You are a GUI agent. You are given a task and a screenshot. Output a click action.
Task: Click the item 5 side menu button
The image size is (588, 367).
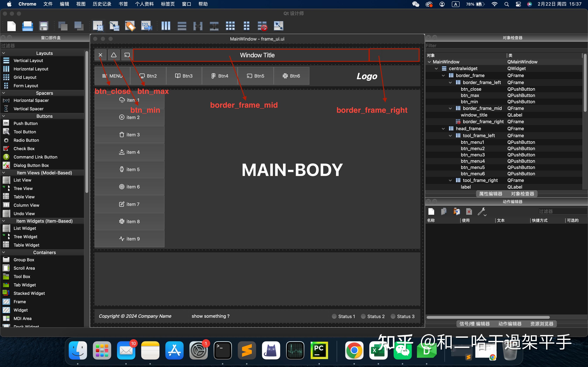pos(129,169)
